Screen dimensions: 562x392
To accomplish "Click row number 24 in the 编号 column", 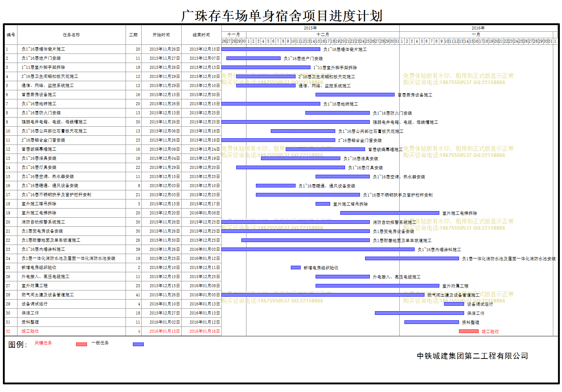I will [x=8, y=258].
